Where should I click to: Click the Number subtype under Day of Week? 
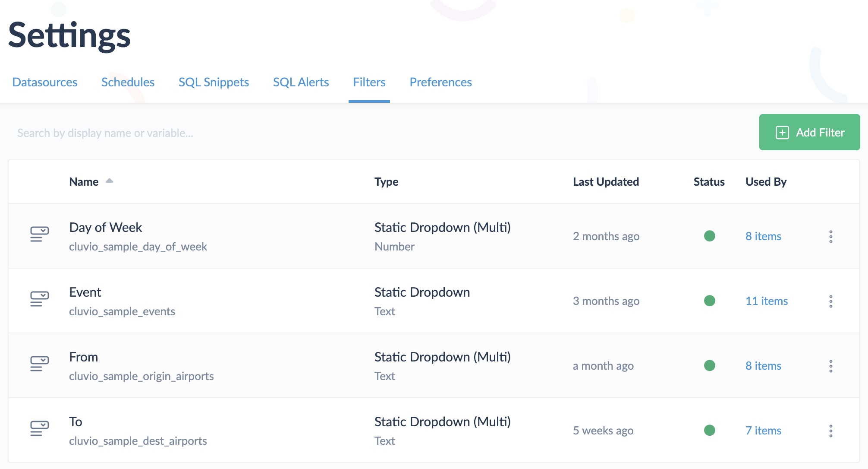click(394, 247)
